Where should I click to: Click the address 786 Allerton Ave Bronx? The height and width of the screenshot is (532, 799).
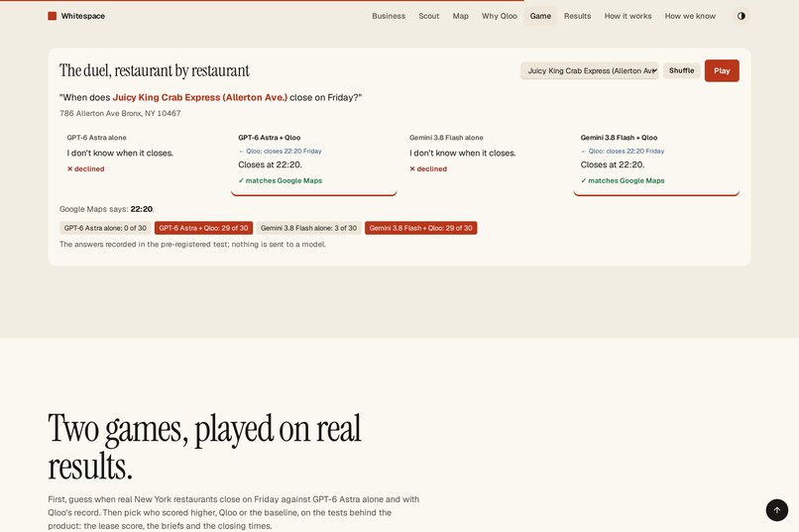point(120,114)
